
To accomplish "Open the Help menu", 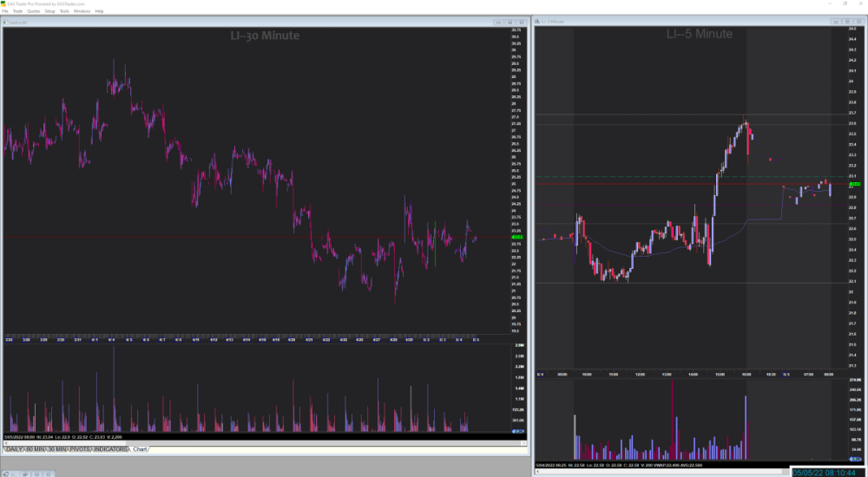I will point(99,11).
